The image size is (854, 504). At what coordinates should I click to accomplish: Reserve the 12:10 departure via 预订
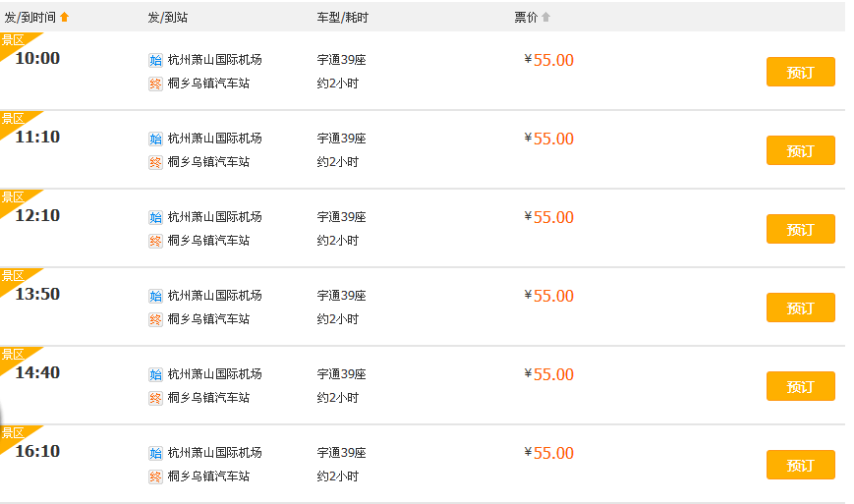point(800,229)
